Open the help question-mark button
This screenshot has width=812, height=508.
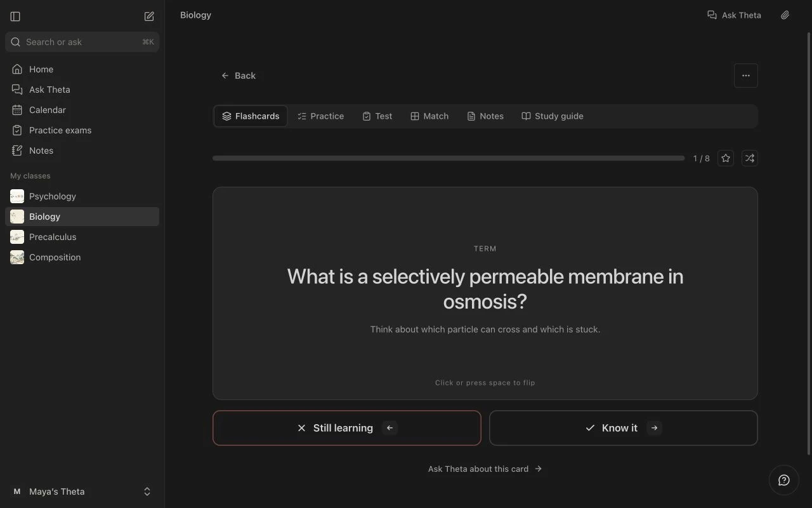(x=784, y=480)
